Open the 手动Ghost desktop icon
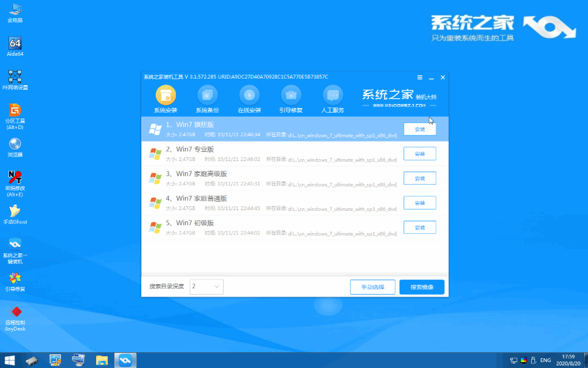The width and height of the screenshot is (588, 368). 15,214
